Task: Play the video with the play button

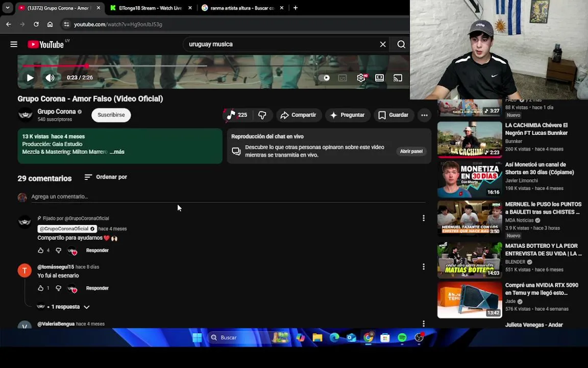Action: click(31, 78)
